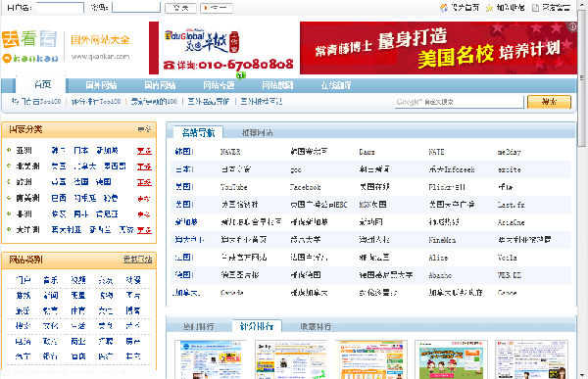588x379 pixels.
Task: Click the 加入收藏 star icon
Action: (x=489, y=8)
